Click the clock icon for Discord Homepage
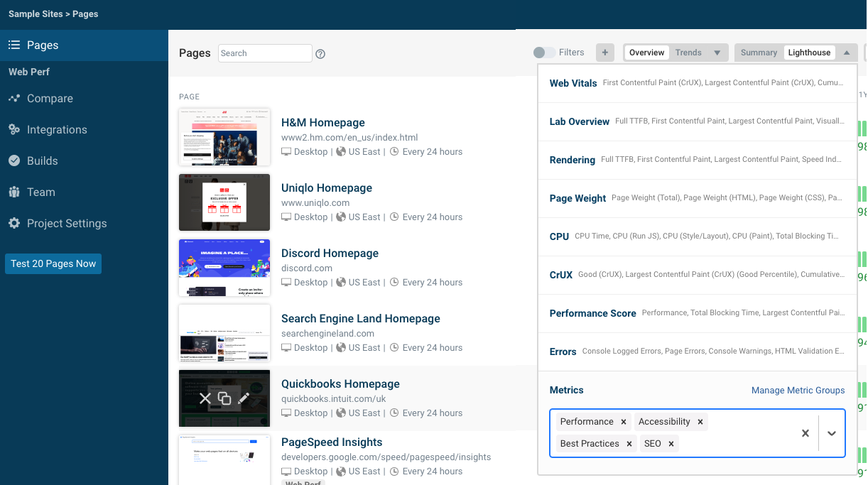The image size is (868, 485). tap(395, 283)
